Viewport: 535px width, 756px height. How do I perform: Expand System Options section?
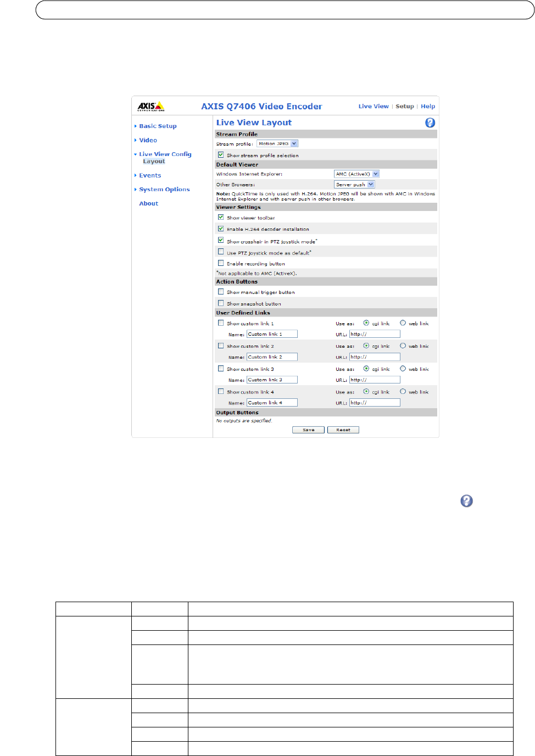coord(164,190)
